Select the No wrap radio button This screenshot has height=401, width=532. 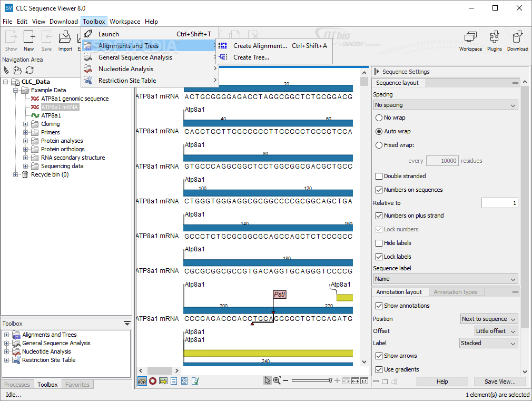click(x=379, y=118)
